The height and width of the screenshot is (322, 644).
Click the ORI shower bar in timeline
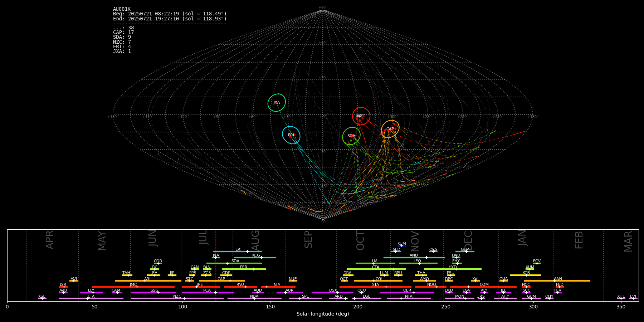pyautogui.click(x=378, y=281)
